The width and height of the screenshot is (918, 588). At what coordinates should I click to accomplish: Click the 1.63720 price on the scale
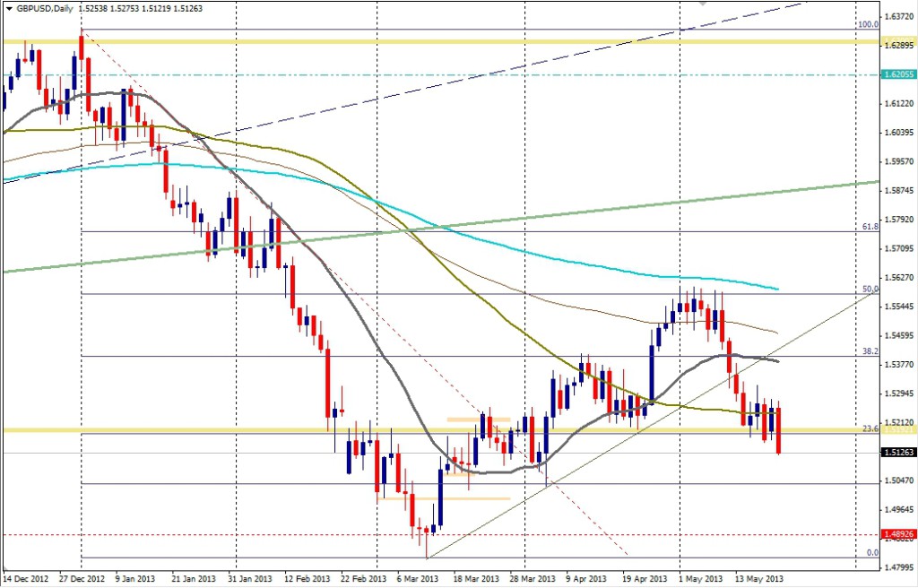pos(897,17)
